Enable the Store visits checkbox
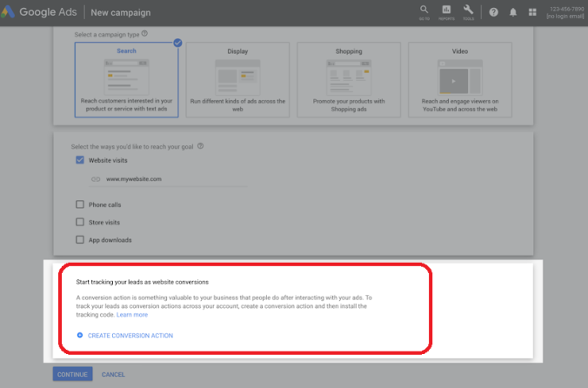This screenshot has width=588, height=388. [80, 222]
